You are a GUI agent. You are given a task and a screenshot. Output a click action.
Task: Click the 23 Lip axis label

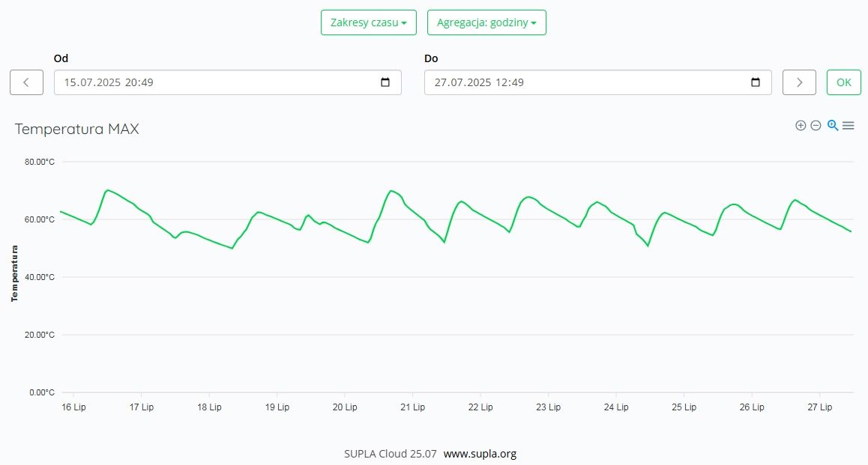(x=548, y=407)
